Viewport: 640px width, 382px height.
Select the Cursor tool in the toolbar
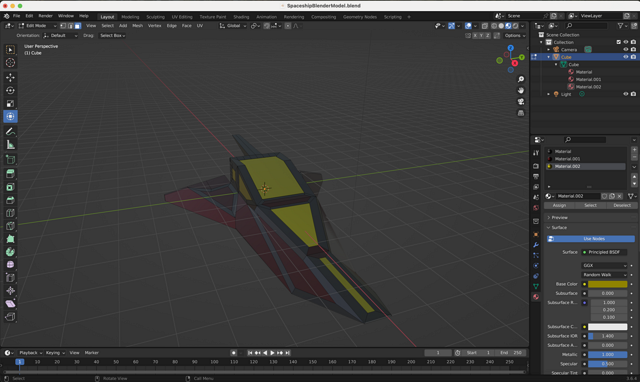(x=10, y=62)
